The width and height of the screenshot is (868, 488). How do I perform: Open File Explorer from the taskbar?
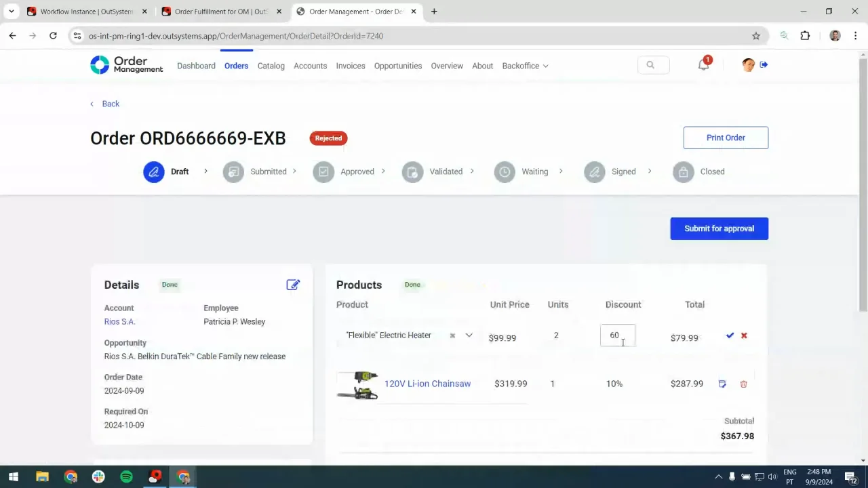pyautogui.click(x=42, y=477)
